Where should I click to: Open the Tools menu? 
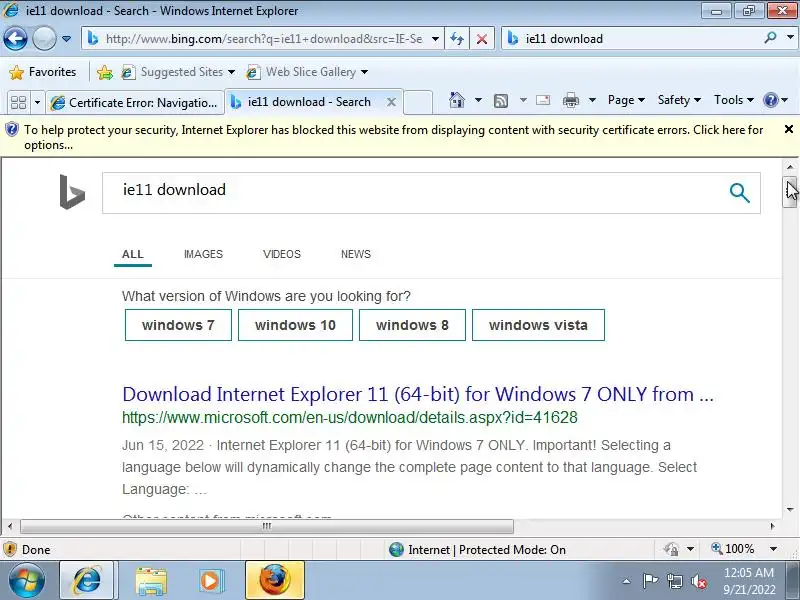(734, 100)
